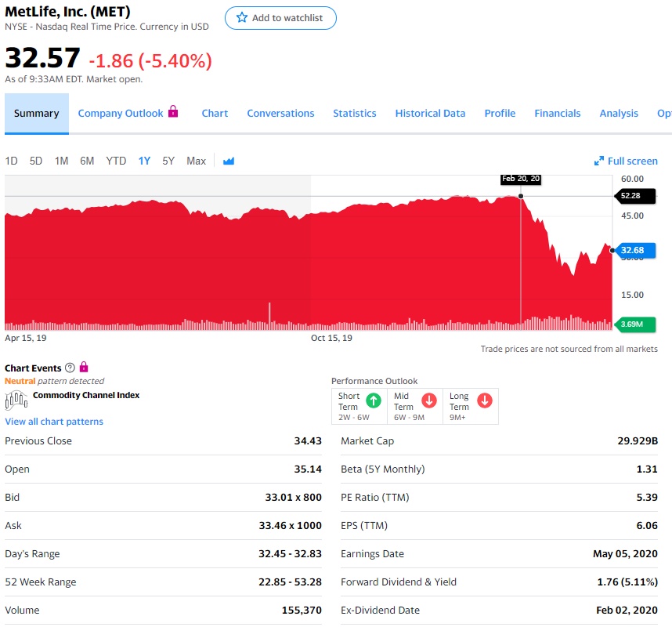
Task: Switch to the Chart tab
Action: 215,113
